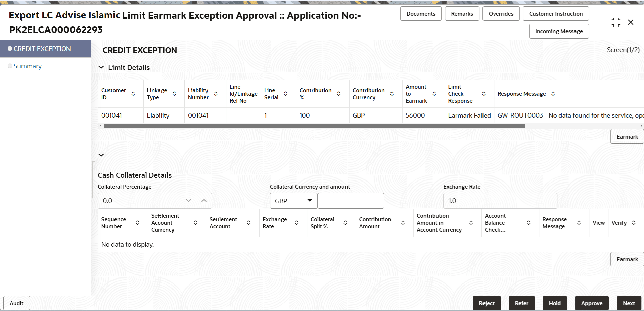Sort the Settlement Account column
This screenshot has width=644, height=311.
click(x=248, y=222)
